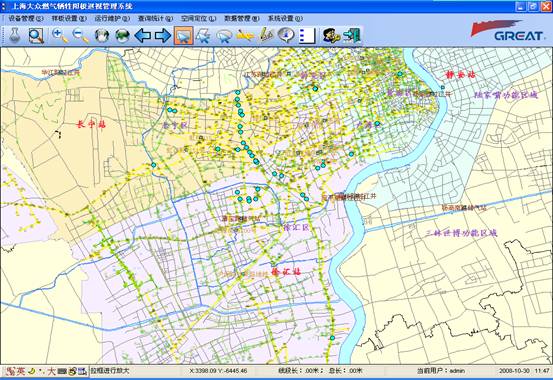Screen dimensions: 553x380
Task: Select the zoom-out magnifier tool
Action: click(80, 36)
